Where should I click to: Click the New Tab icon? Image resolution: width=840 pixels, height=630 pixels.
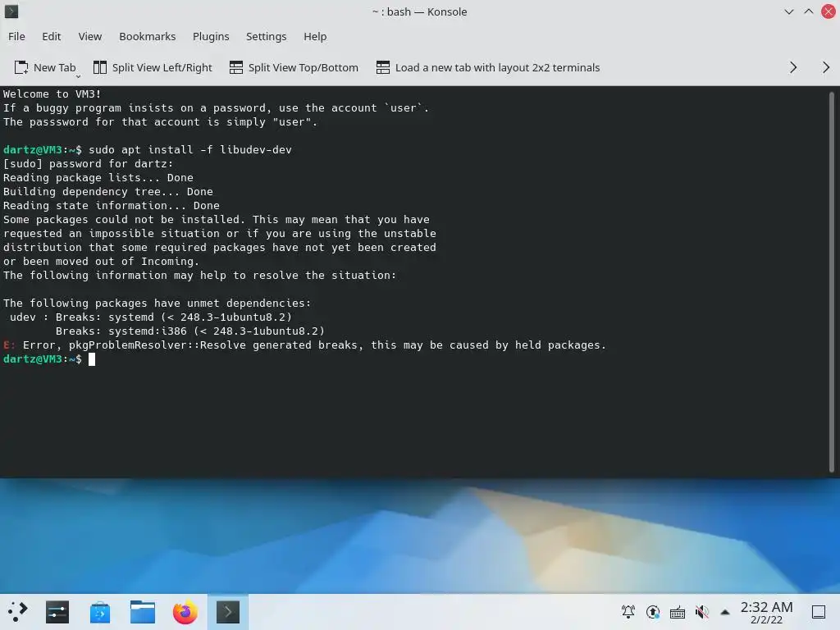[21, 67]
